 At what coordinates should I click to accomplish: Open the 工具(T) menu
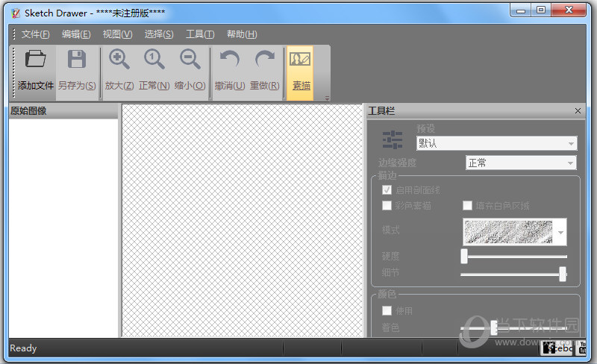[x=200, y=34]
